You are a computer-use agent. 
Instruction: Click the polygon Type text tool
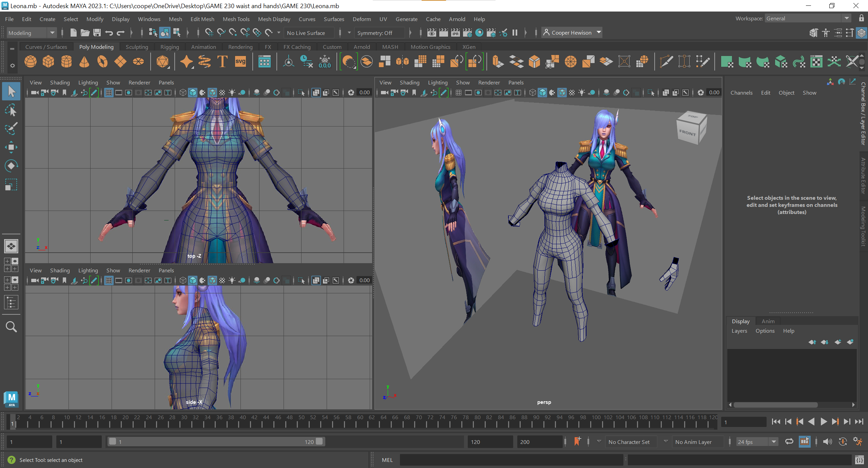coord(222,62)
